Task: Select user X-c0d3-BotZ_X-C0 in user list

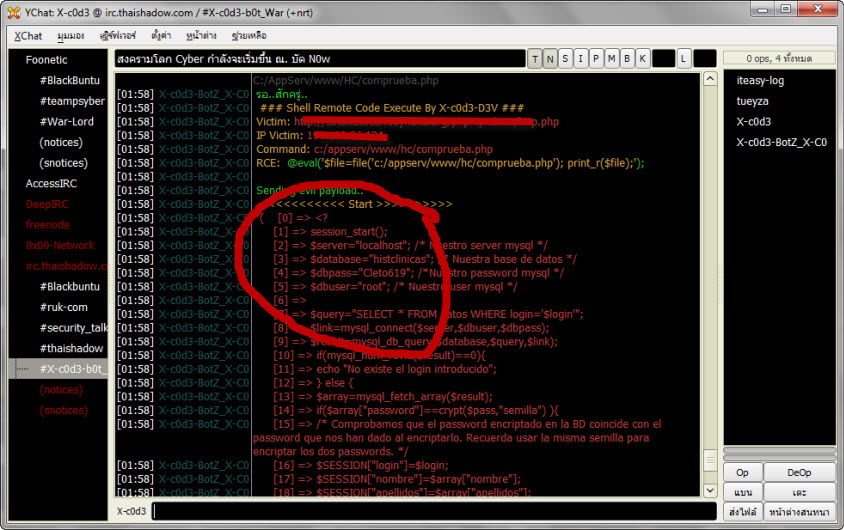Action: point(781,143)
